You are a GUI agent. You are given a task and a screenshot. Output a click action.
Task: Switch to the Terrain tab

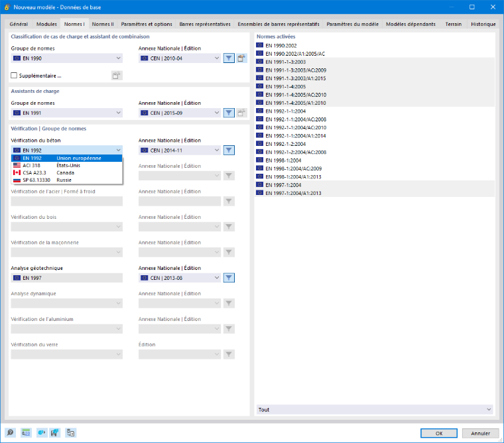[x=453, y=24]
